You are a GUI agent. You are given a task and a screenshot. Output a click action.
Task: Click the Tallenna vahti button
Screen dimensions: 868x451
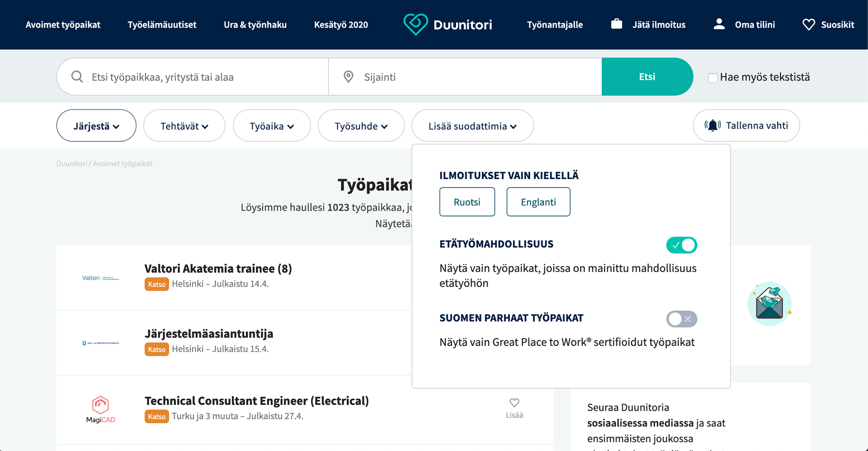746,125
